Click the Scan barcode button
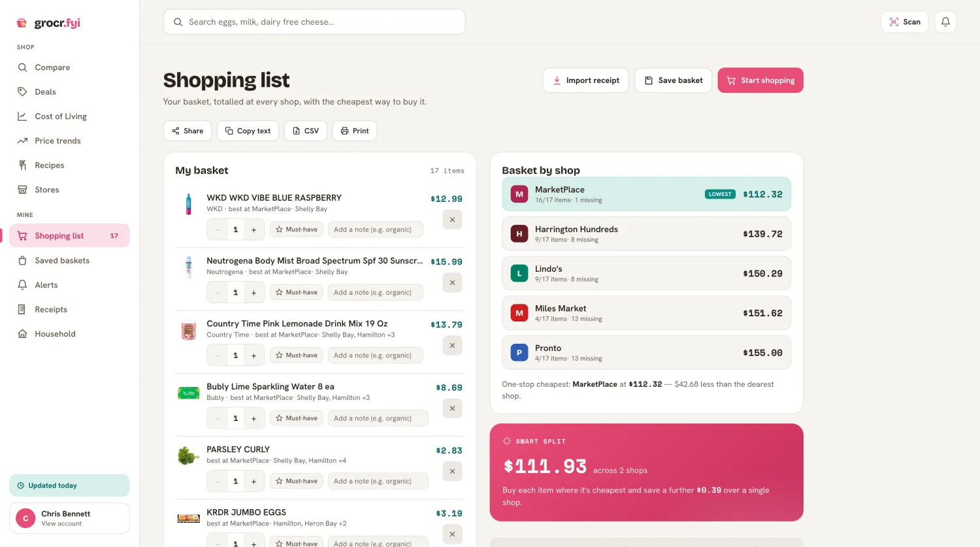This screenshot has width=980, height=547. (x=905, y=22)
